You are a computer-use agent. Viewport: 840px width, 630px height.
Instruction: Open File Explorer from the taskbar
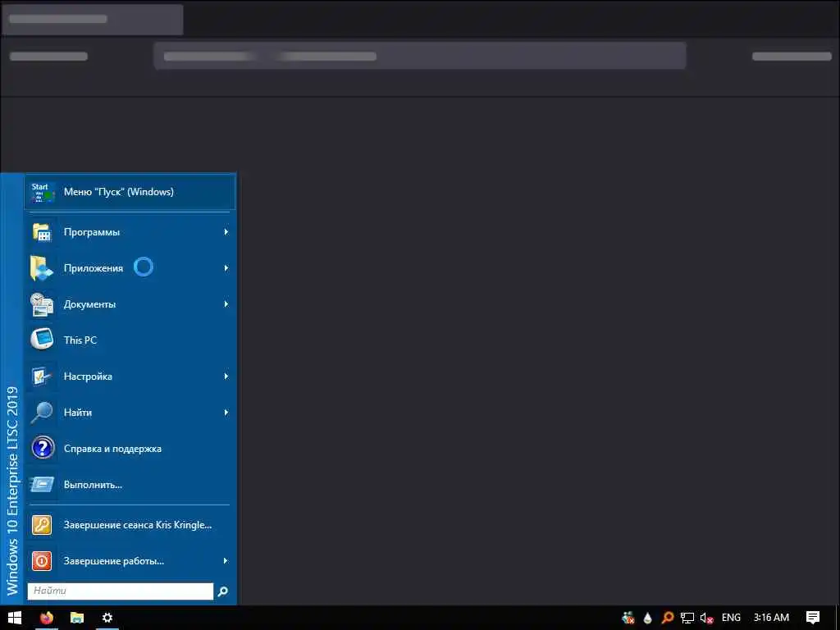click(x=77, y=618)
